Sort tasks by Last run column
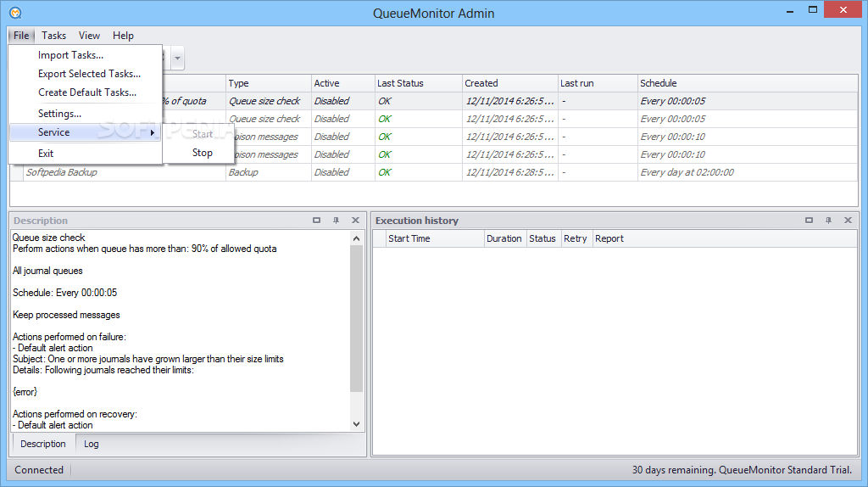The height and width of the screenshot is (487, 868). coord(598,83)
